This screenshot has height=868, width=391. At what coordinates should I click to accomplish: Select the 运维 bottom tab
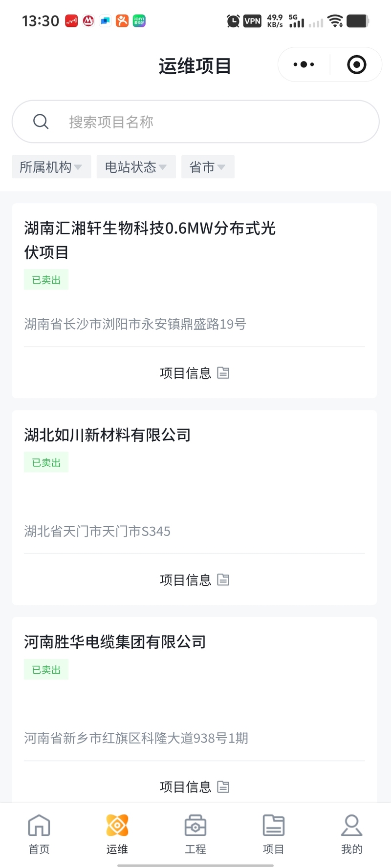[x=117, y=834]
